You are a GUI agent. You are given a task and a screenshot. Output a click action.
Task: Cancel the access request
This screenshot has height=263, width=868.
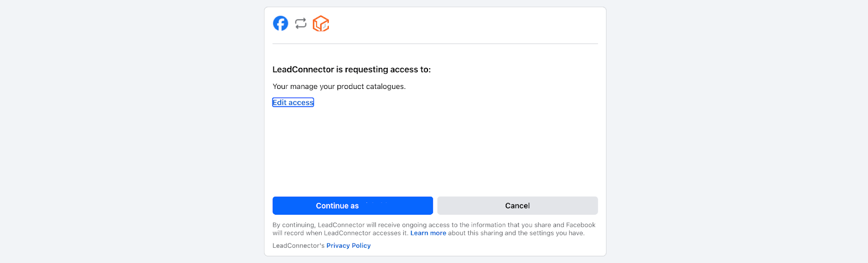point(518,206)
